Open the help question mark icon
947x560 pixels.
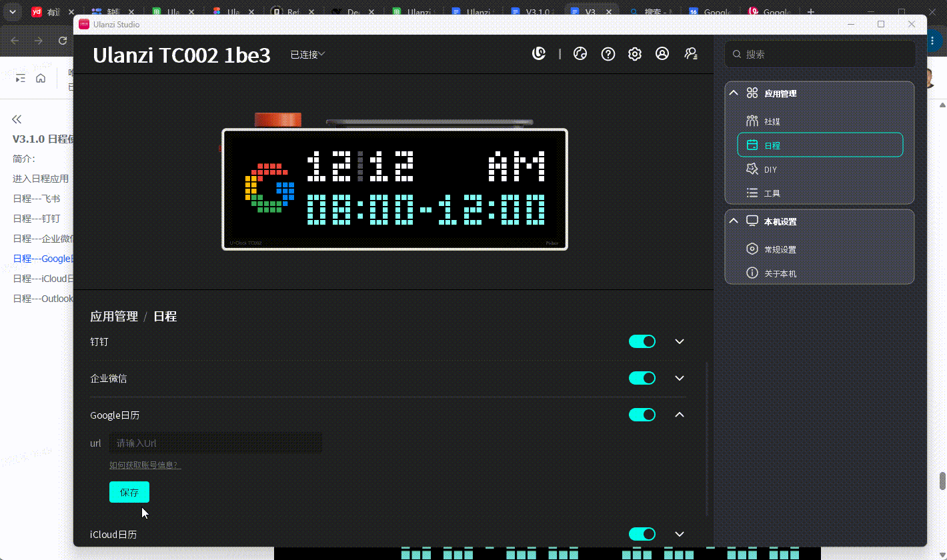(608, 54)
